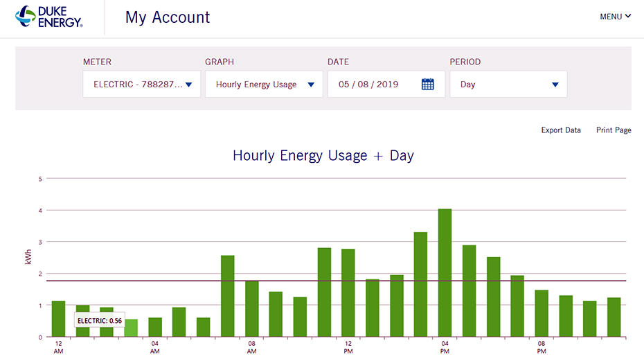This screenshot has width=644, height=359.
Task: Click the 04 AM usage bar
Action: (155, 327)
